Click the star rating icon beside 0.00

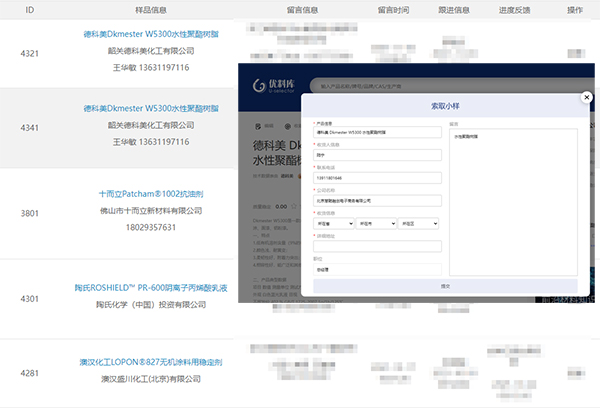coord(294,206)
